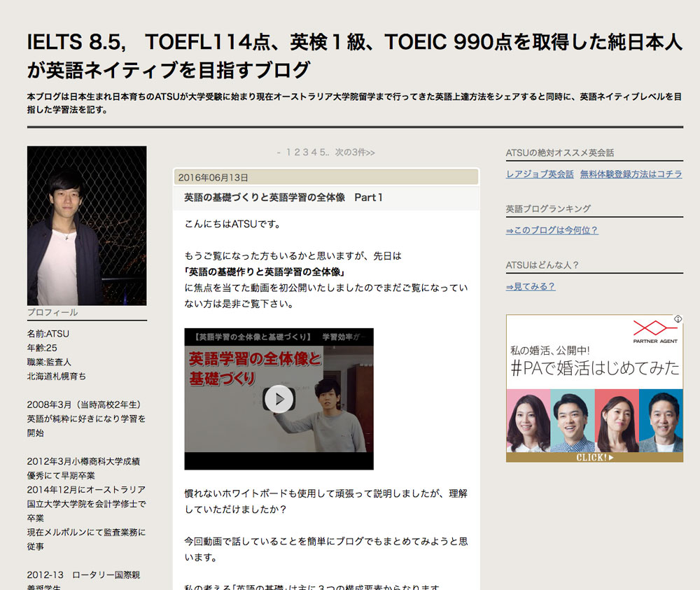Click the CLICK! button on the ad banner
The width and height of the screenshot is (700, 590).
pyautogui.click(x=594, y=458)
